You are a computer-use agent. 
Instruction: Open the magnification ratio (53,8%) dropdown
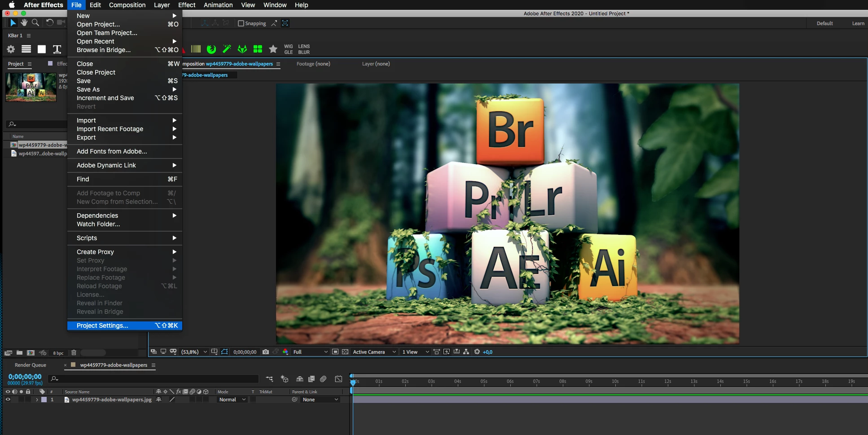pos(194,352)
